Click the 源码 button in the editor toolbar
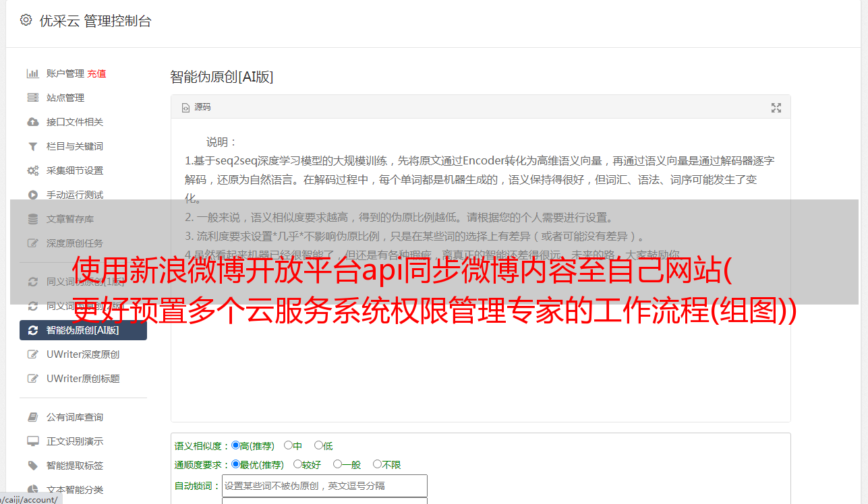Image resolution: width=868 pixels, height=504 pixels. click(x=196, y=107)
